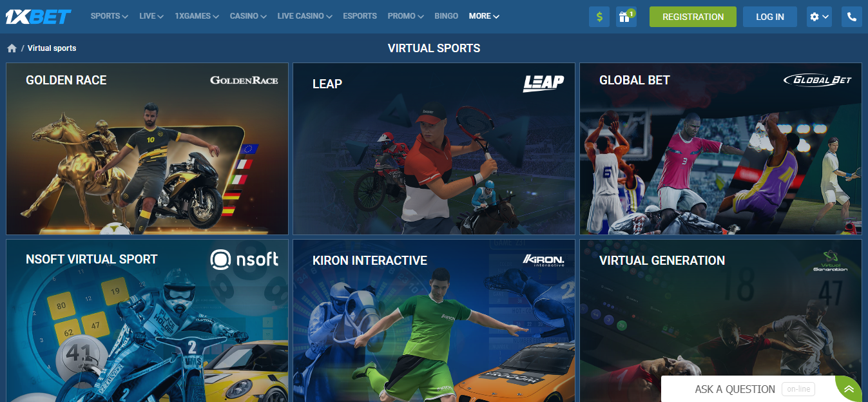868x402 pixels.
Task: Expand the More menu
Action: (x=484, y=16)
